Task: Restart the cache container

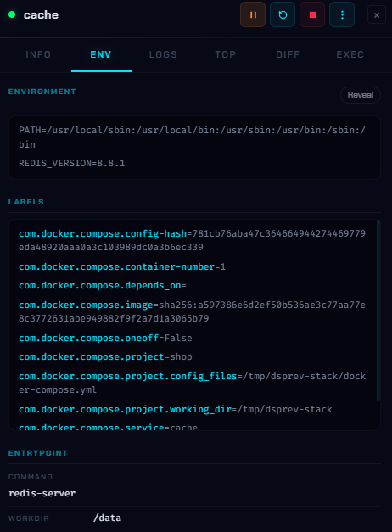Action: coord(283,14)
